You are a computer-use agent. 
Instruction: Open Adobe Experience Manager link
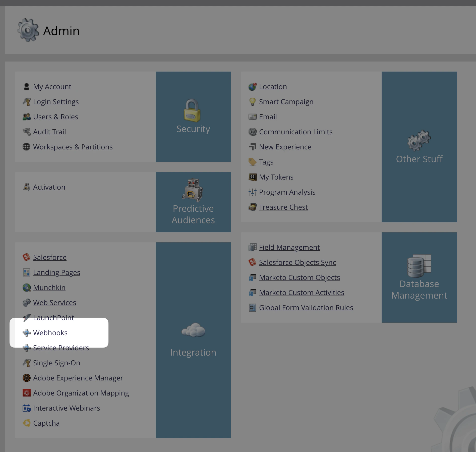(78, 378)
